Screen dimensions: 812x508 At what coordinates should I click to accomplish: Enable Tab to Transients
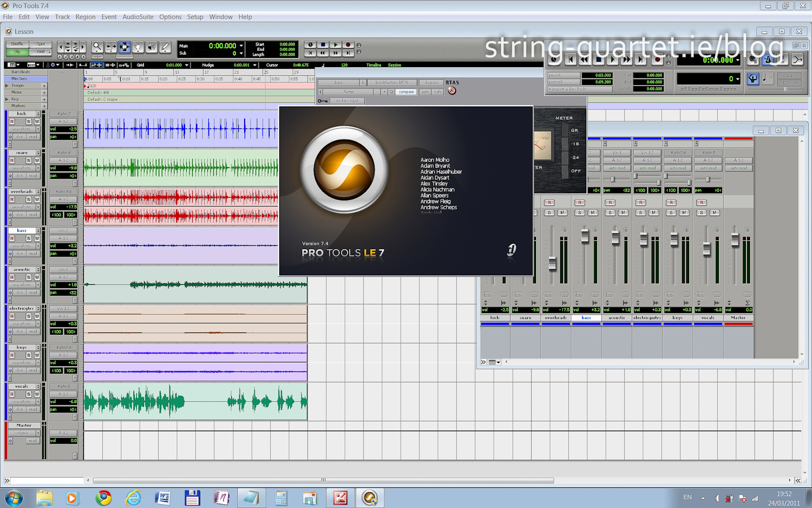click(70, 65)
